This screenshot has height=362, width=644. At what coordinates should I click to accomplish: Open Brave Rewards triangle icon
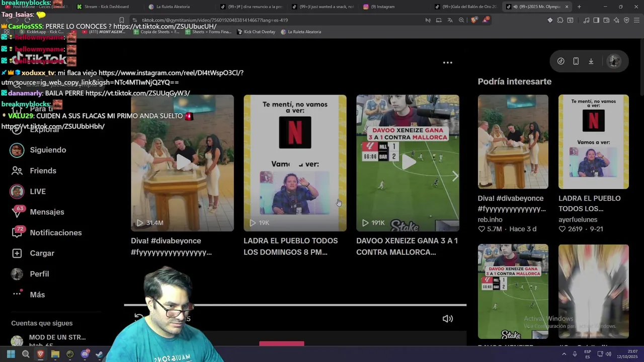tap(486, 20)
